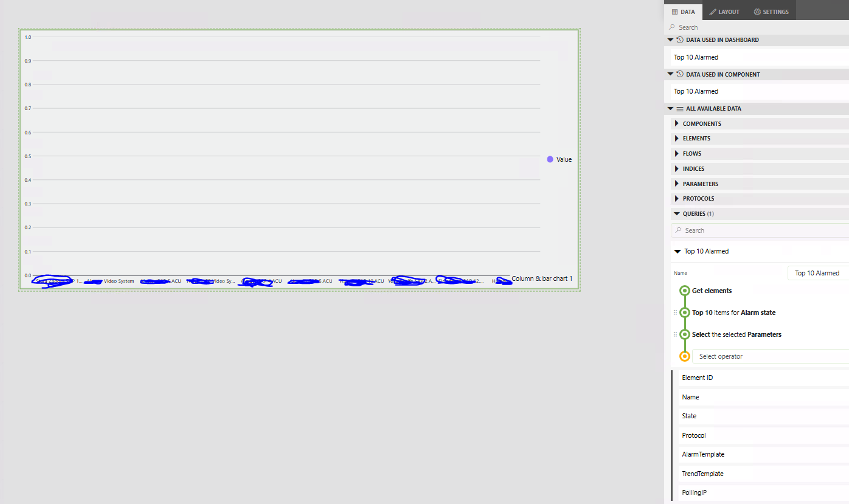This screenshot has height=504, width=849.
Task: Open the Select operator dropdown
Action: (x=771, y=356)
